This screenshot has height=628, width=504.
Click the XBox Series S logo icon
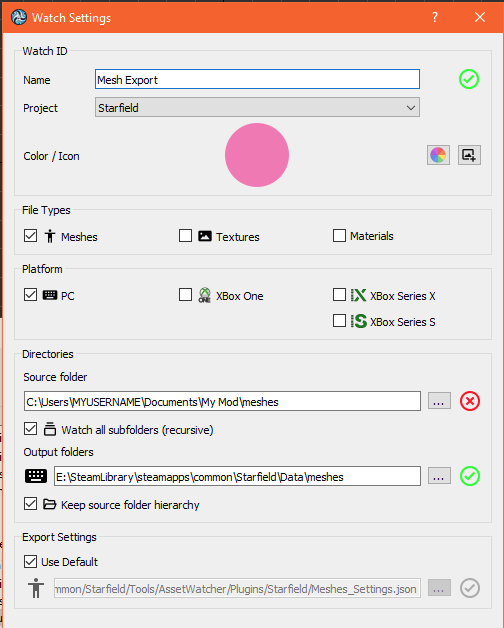pos(358,321)
